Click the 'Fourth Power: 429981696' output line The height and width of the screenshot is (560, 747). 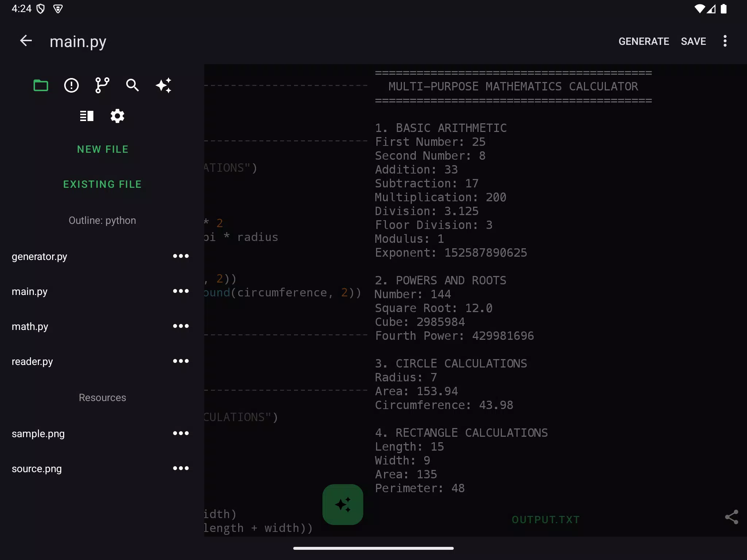pyautogui.click(x=454, y=336)
